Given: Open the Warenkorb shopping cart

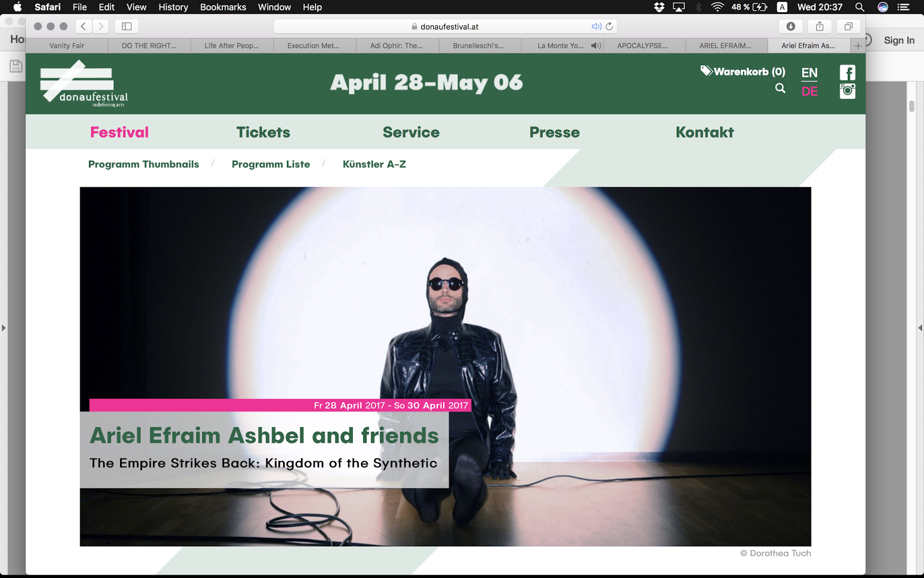Looking at the screenshot, I should click(x=743, y=72).
